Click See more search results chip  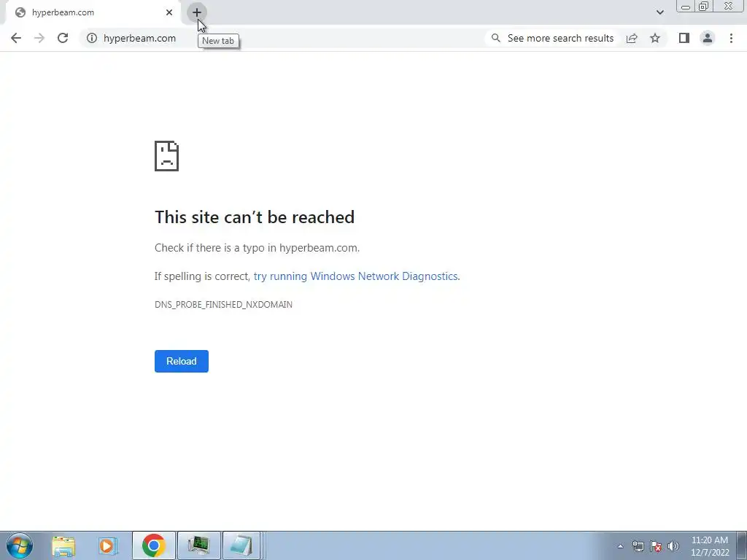tap(554, 38)
